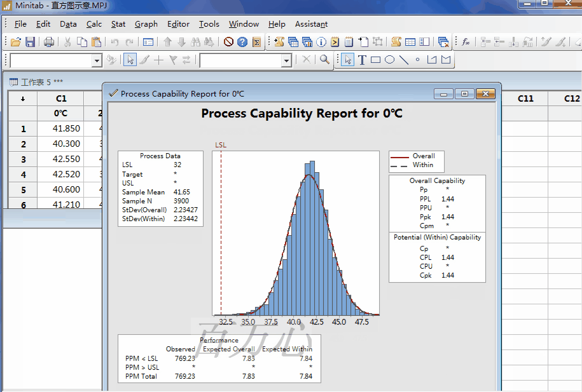Viewport: 582px width, 392px height.
Task: Open the Stat menu
Action: 118,24
